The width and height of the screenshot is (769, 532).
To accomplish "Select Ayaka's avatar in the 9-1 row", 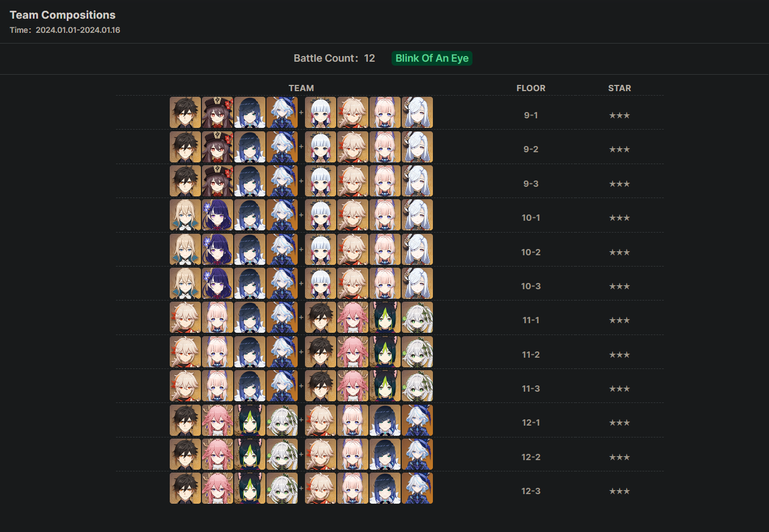I will (320, 113).
